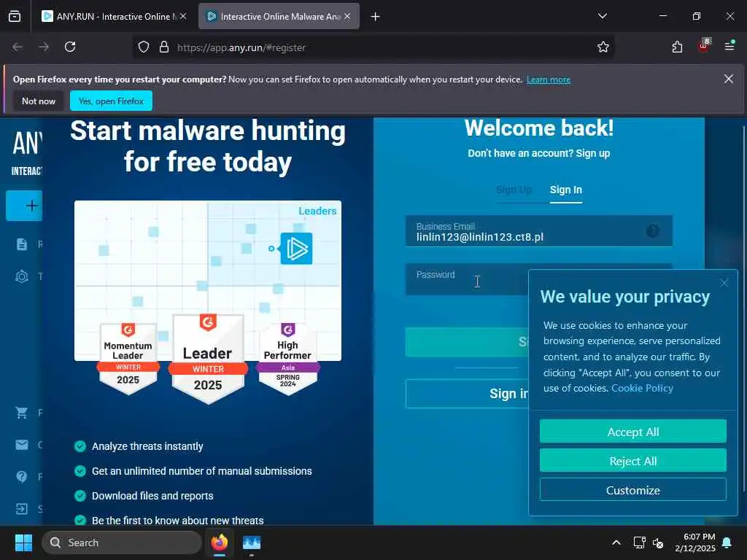
Task: Click the page vertical scrollbar
Action: 743,309
